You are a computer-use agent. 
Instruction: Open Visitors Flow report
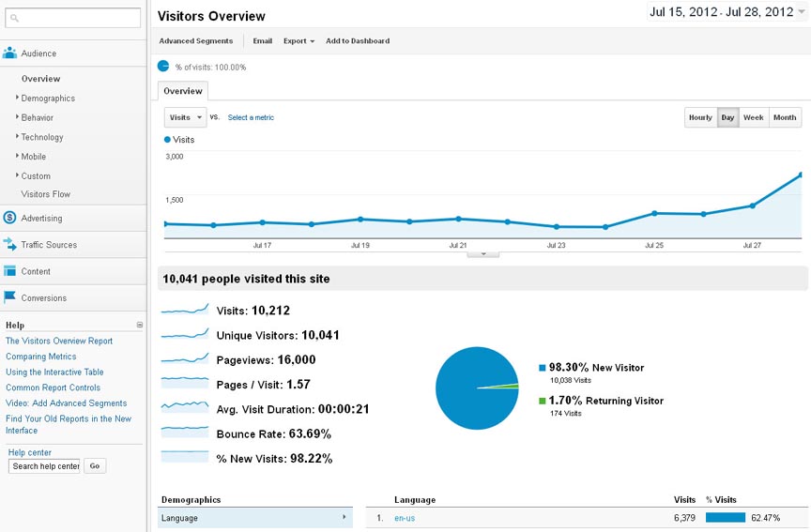point(45,194)
